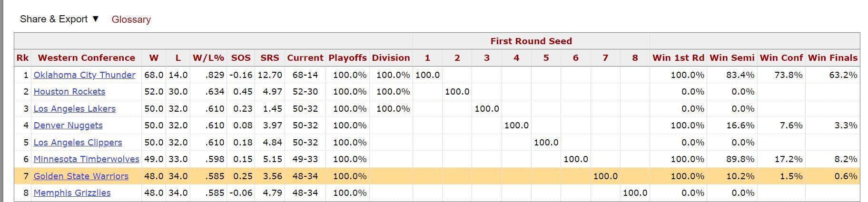Image resolution: width=868 pixels, height=202 pixels.
Task: Open Denver Nuggets team page
Action: (x=68, y=125)
